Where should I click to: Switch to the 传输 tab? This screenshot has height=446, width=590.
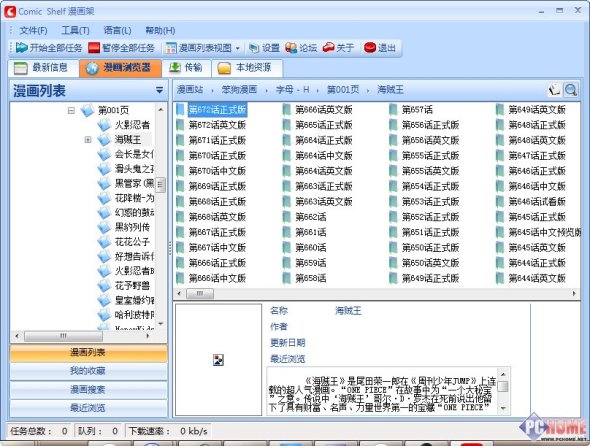(x=186, y=68)
